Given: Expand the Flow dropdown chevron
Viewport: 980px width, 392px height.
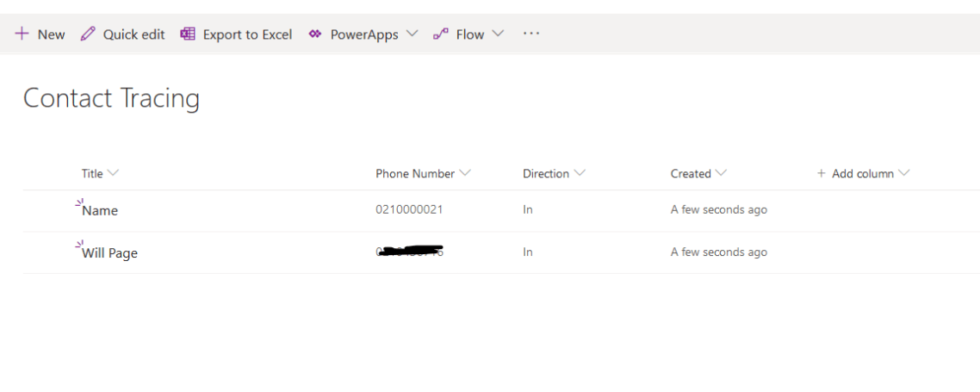Looking at the screenshot, I should (498, 34).
